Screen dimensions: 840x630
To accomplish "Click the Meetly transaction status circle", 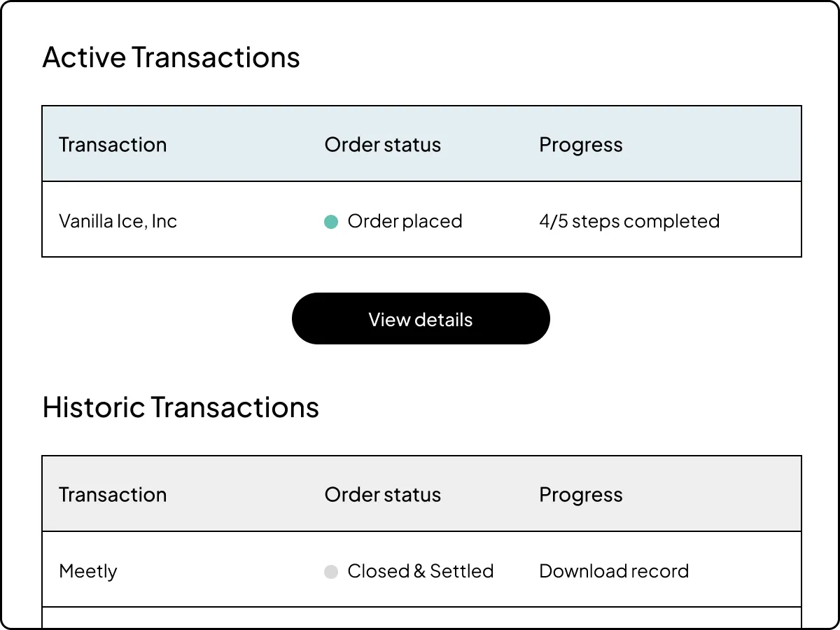I will 330,571.
